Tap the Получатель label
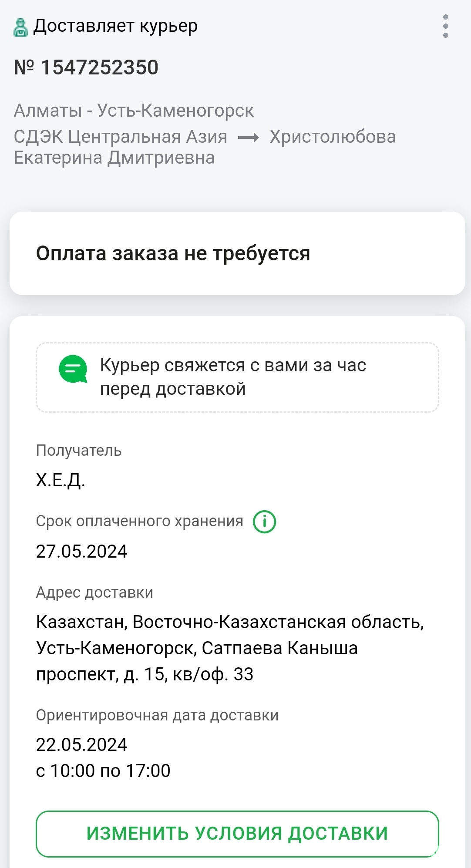The height and width of the screenshot is (868, 471). [78, 451]
